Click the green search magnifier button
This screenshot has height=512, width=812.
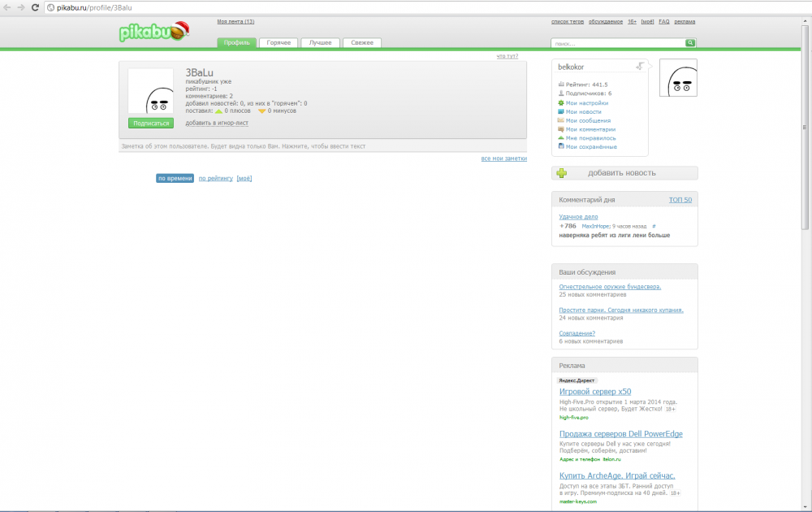[690, 43]
